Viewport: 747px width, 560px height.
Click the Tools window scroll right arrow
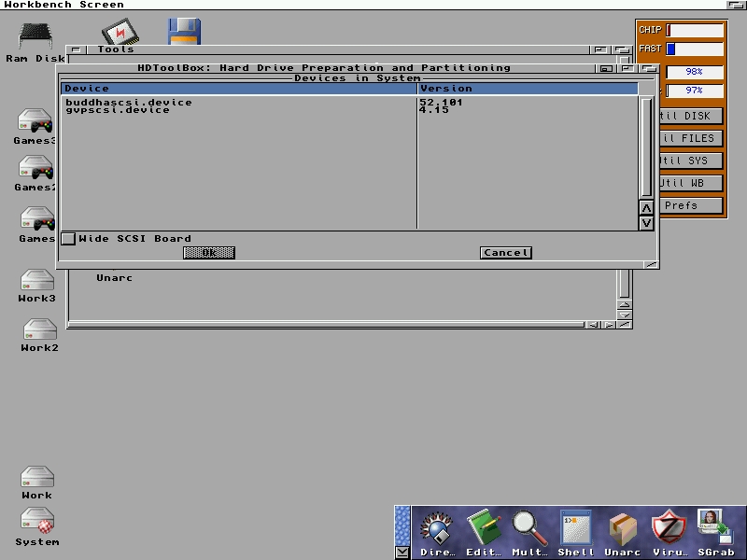[609, 325]
